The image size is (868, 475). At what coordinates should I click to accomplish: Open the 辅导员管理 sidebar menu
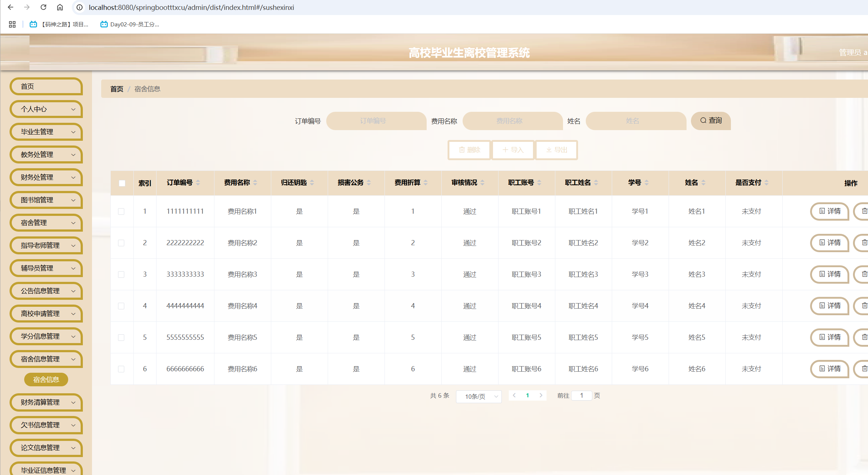pos(46,268)
